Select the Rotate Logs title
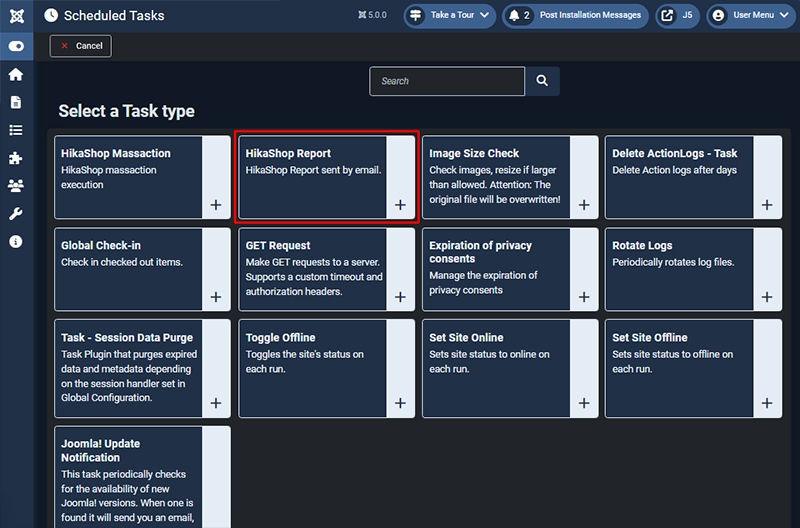The height and width of the screenshot is (528, 800). 642,245
